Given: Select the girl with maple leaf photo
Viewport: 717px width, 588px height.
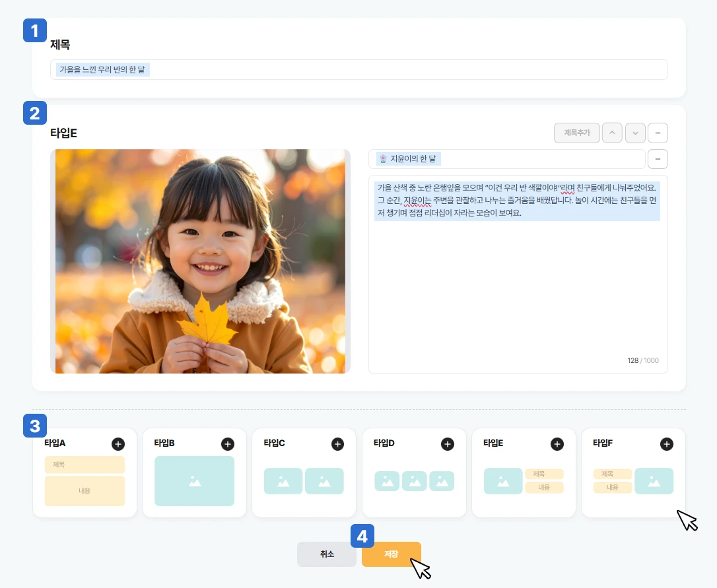Looking at the screenshot, I should click(200, 261).
